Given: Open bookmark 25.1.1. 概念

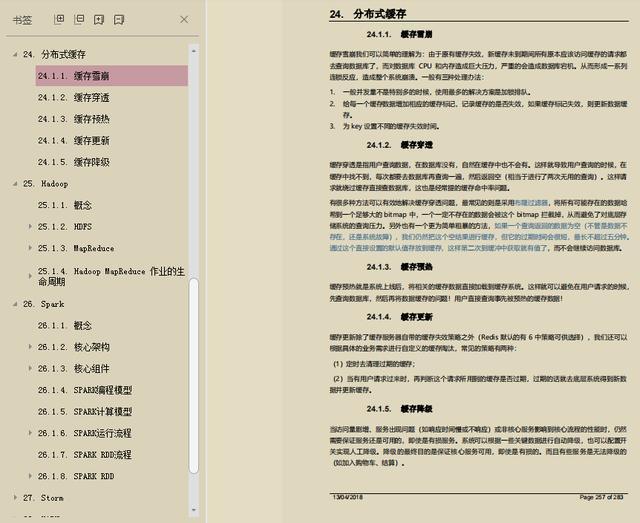Looking at the screenshot, I should [64, 205].
